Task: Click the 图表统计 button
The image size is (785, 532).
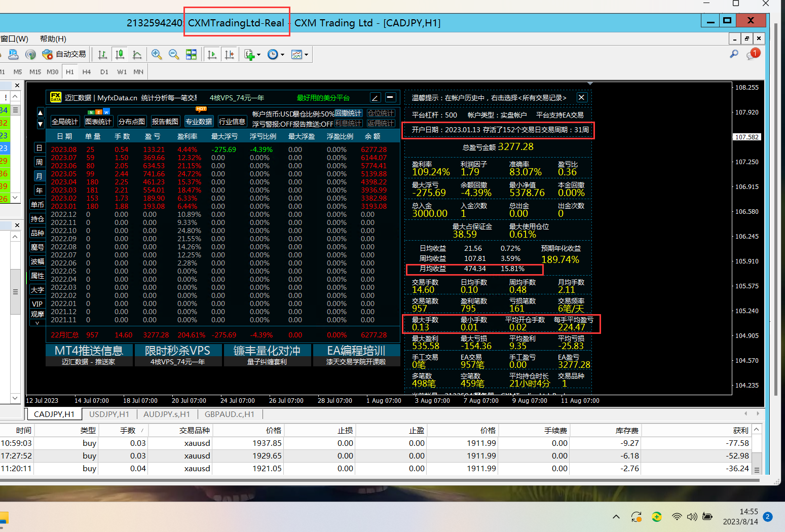Action: tap(98, 122)
